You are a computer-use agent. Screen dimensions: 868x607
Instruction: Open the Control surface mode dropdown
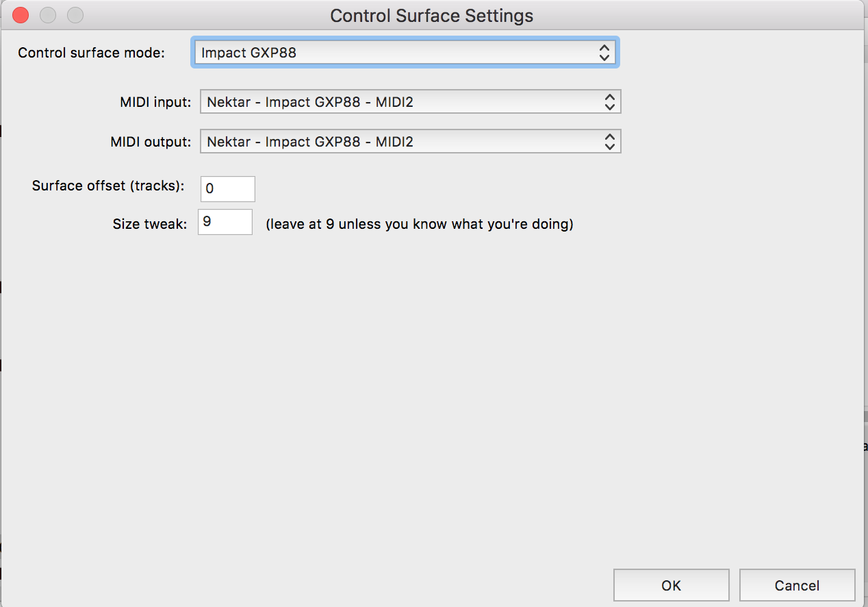405,52
